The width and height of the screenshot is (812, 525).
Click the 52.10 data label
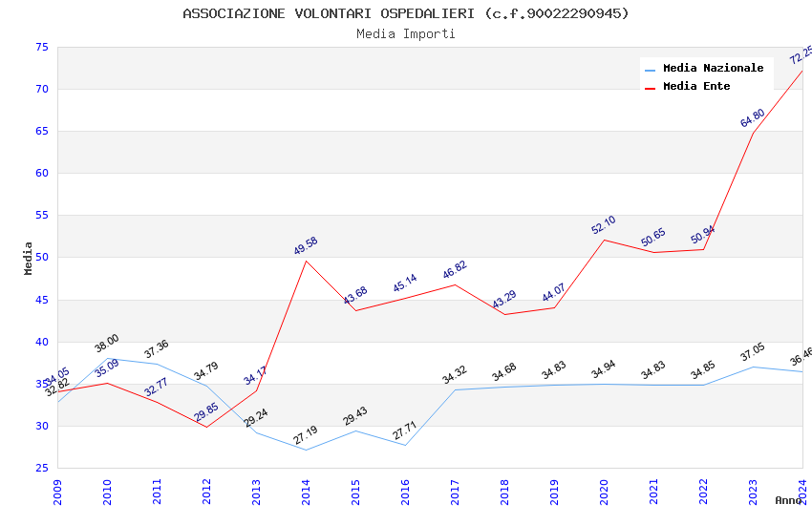point(604,224)
